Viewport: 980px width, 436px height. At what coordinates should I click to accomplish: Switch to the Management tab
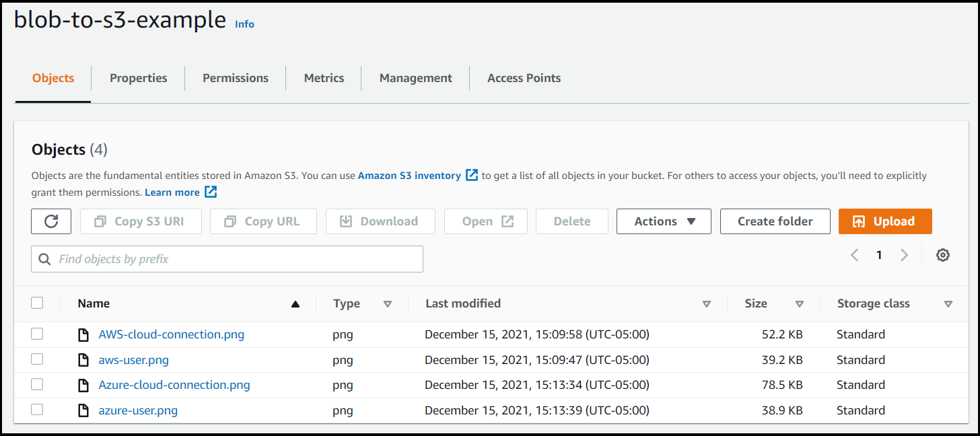tap(416, 78)
